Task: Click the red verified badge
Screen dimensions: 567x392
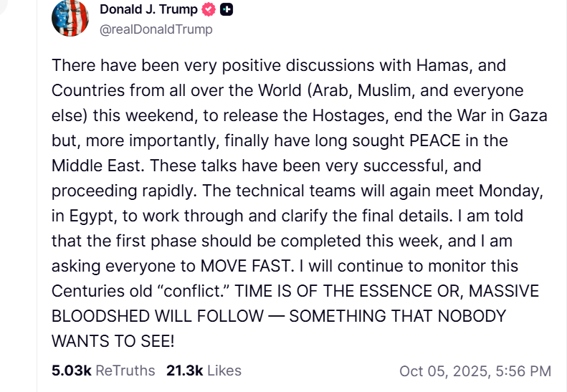Action: coord(209,10)
